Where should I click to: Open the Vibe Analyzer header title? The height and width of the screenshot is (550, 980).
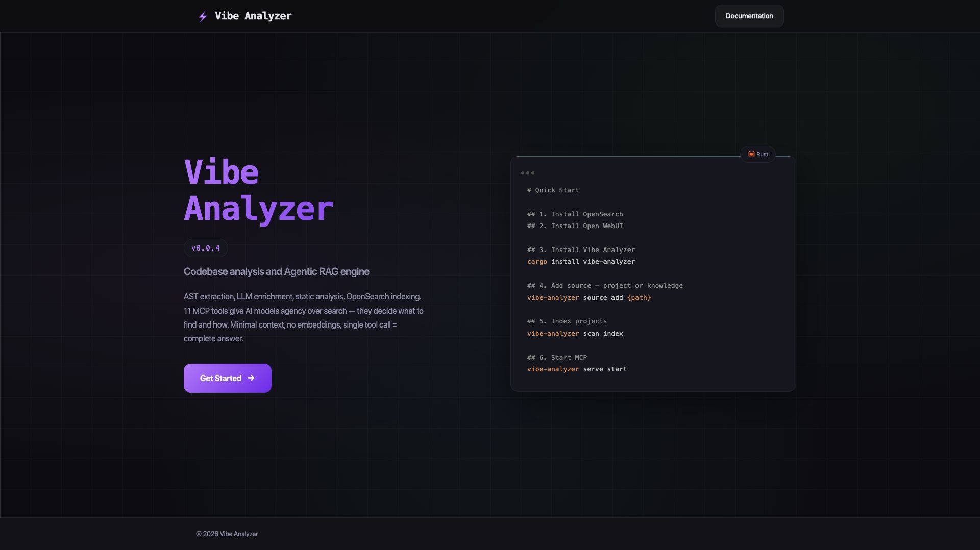(253, 16)
